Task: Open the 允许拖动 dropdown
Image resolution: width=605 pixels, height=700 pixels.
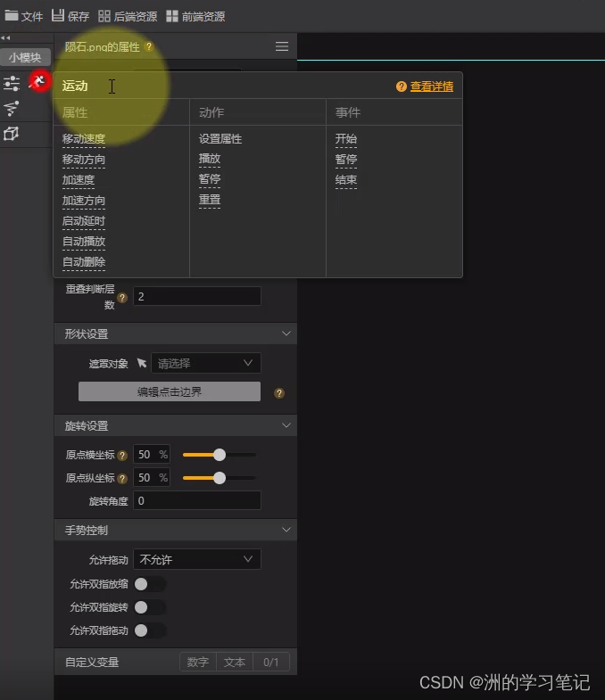Action: (197, 559)
